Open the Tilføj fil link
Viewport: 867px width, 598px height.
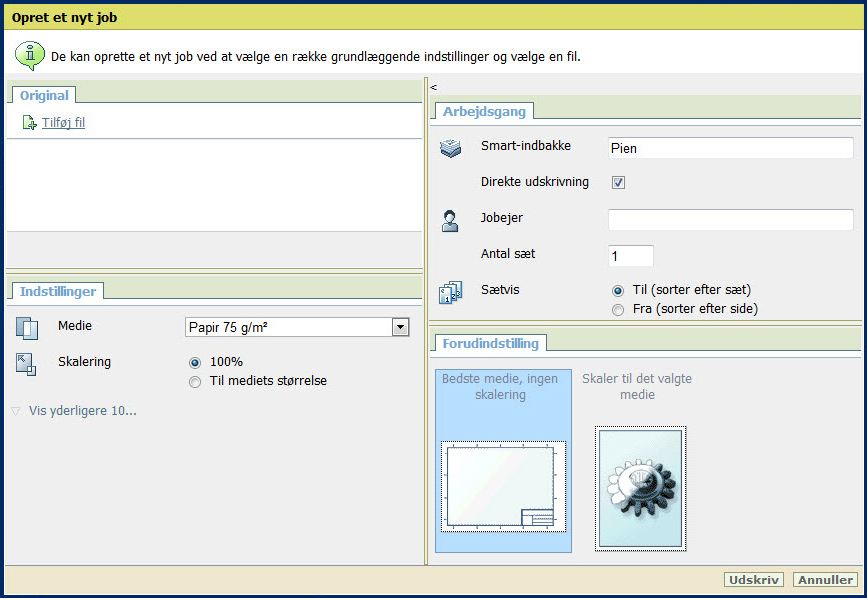(64, 122)
